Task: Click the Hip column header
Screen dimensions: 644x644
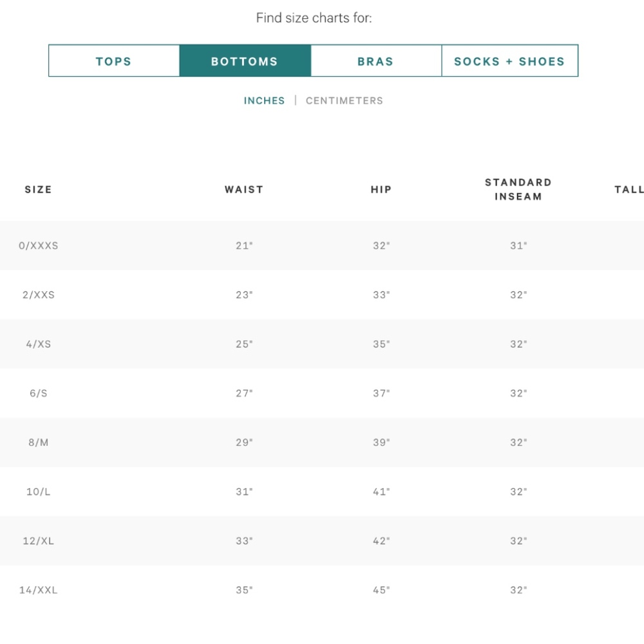Action: pyautogui.click(x=381, y=189)
